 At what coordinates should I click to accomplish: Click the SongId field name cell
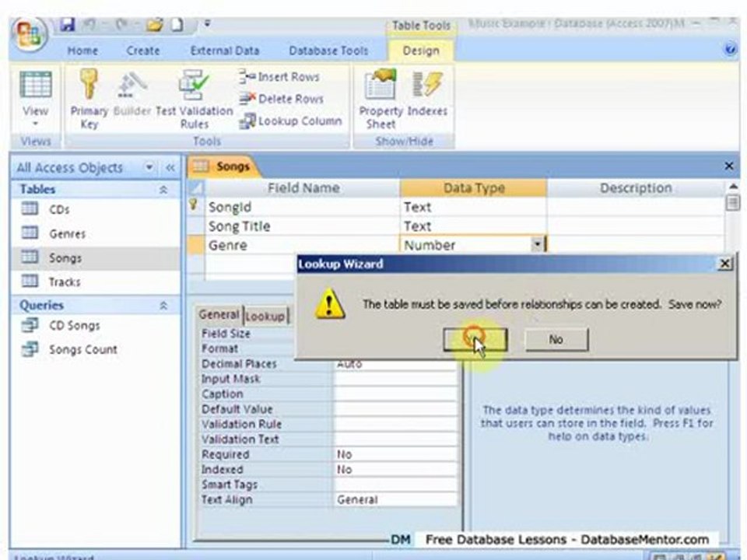click(x=302, y=207)
